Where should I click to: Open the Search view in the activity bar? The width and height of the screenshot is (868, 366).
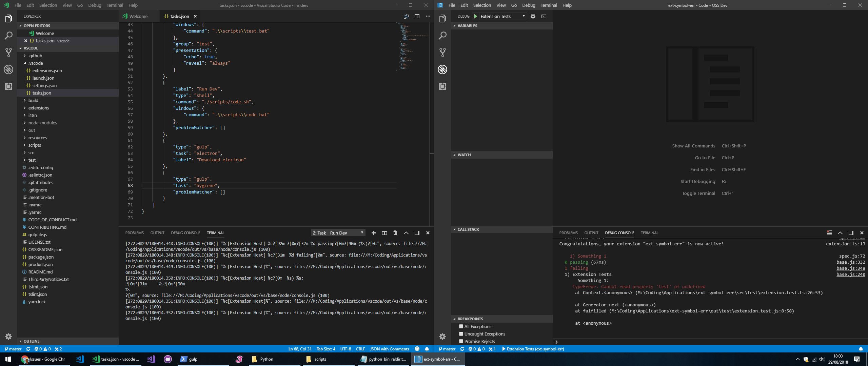click(8, 36)
